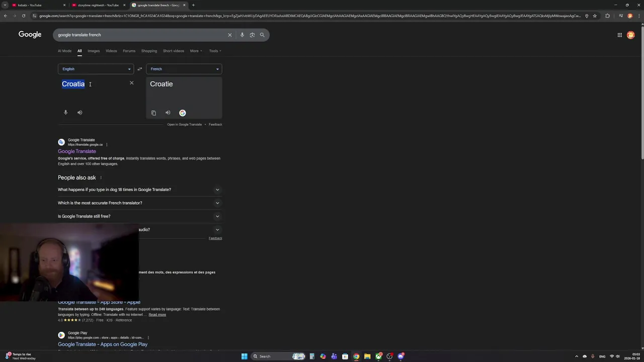
Task: Open the French target language dropdown
Action: (184, 69)
